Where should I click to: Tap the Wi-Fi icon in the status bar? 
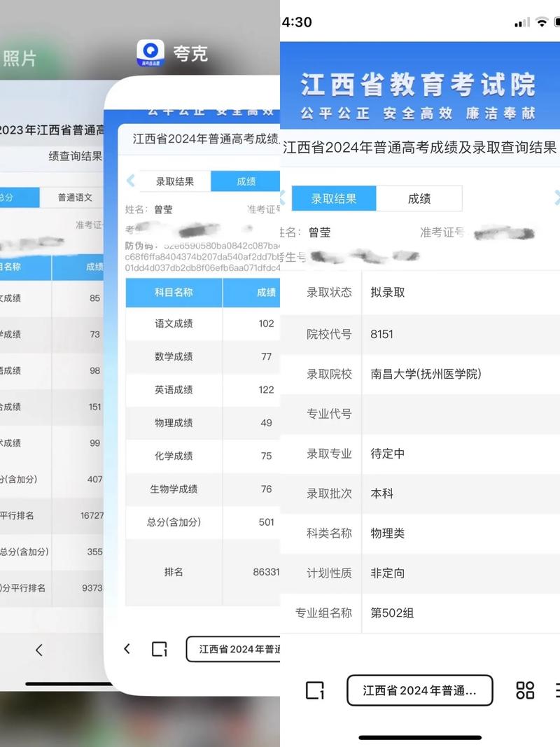point(541,22)
